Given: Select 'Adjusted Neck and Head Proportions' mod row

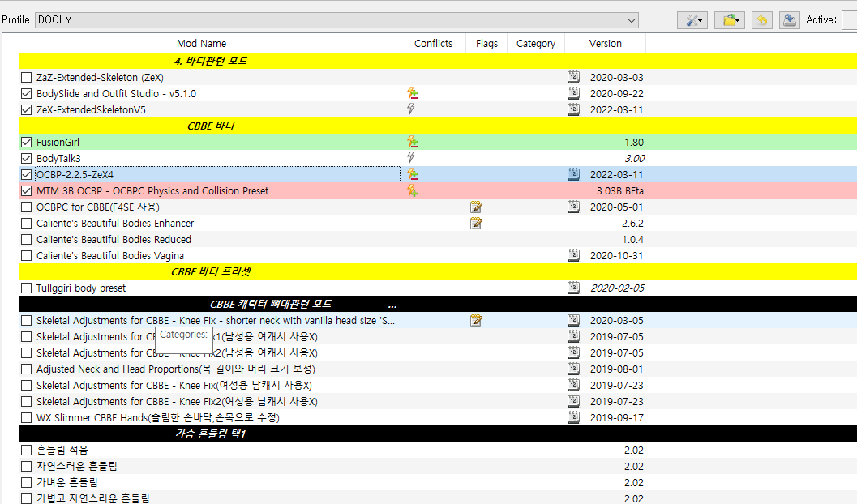Looking at the screenshot, I should pos(438,369).
